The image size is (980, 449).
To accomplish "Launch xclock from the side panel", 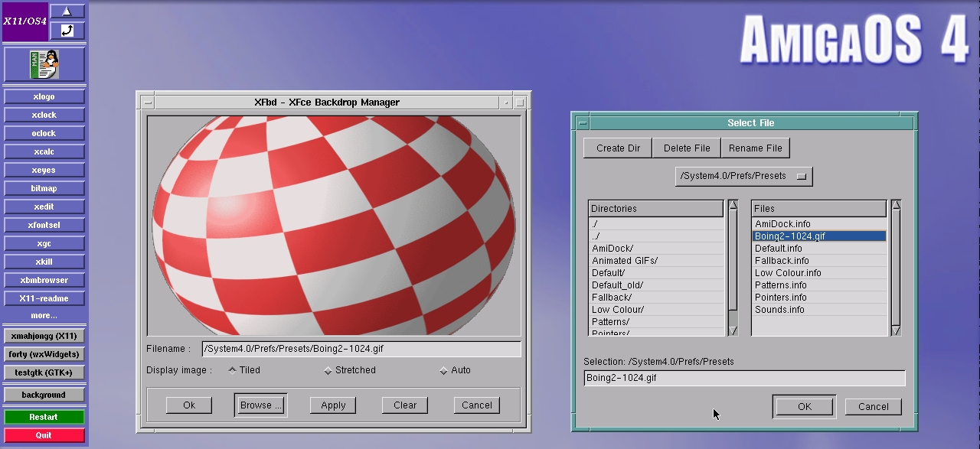I will coord(44,116).
